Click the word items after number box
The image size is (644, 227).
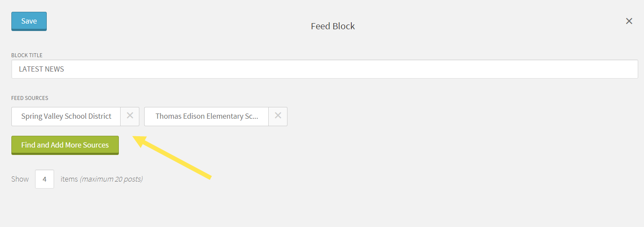69,179
